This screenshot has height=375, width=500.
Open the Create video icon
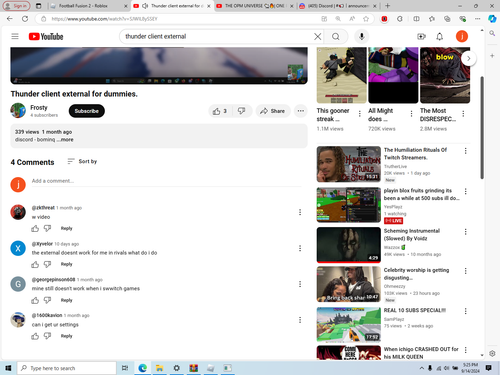pos(421,36)
